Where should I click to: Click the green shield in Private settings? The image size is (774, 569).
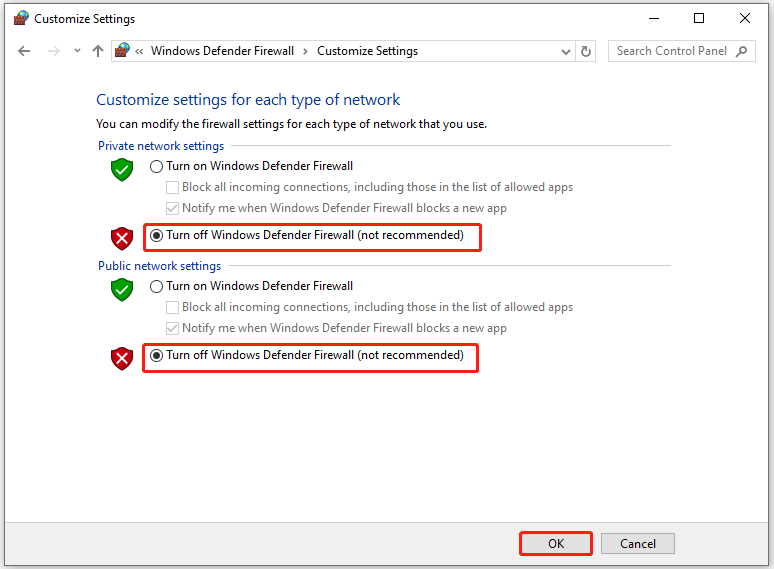point(122,169)
